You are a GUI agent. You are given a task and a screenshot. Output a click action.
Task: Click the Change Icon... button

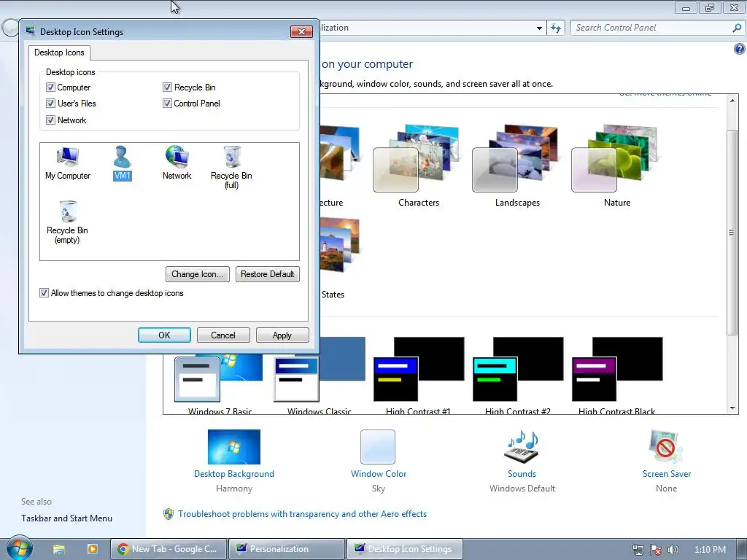pos(197,274)
